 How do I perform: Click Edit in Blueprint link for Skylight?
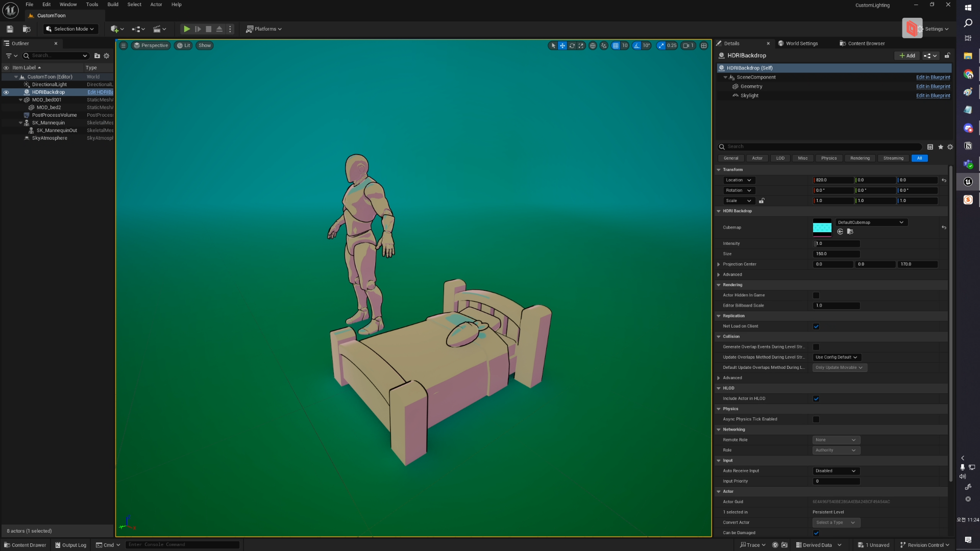[933, 96]
